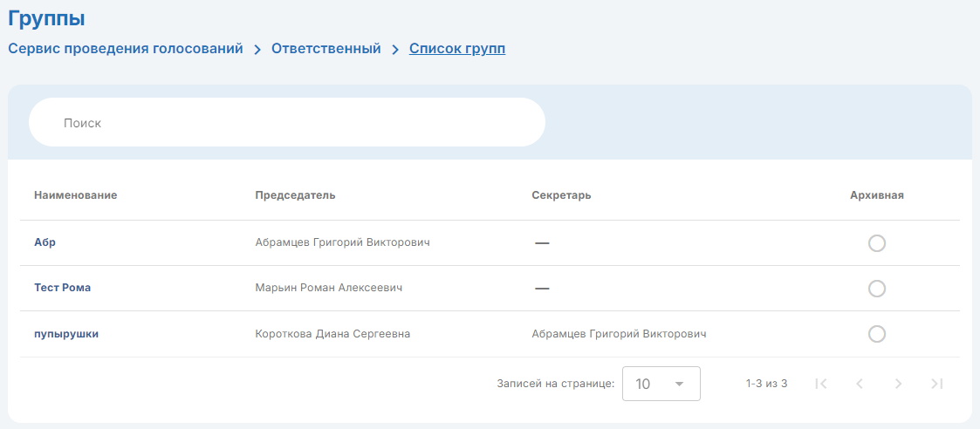Open the пупырушки group entry

(66, 334)
